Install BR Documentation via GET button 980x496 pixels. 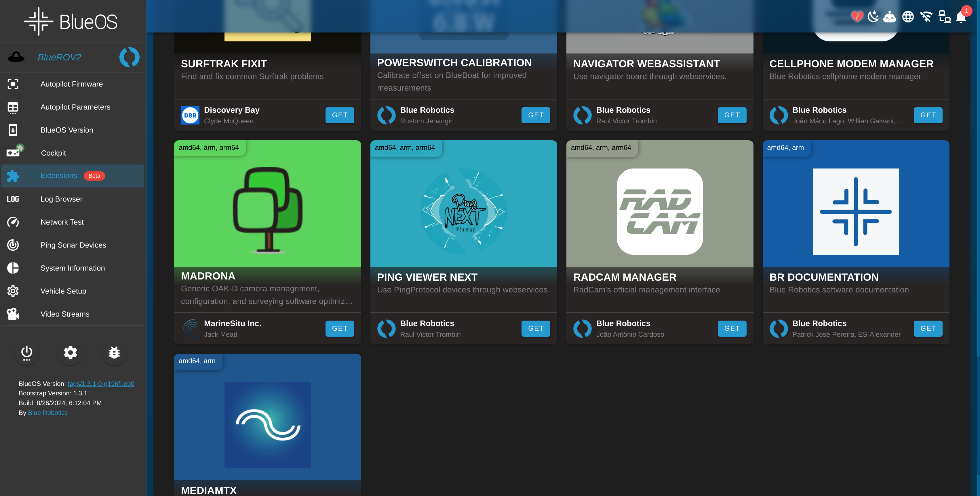click(928, 328)
